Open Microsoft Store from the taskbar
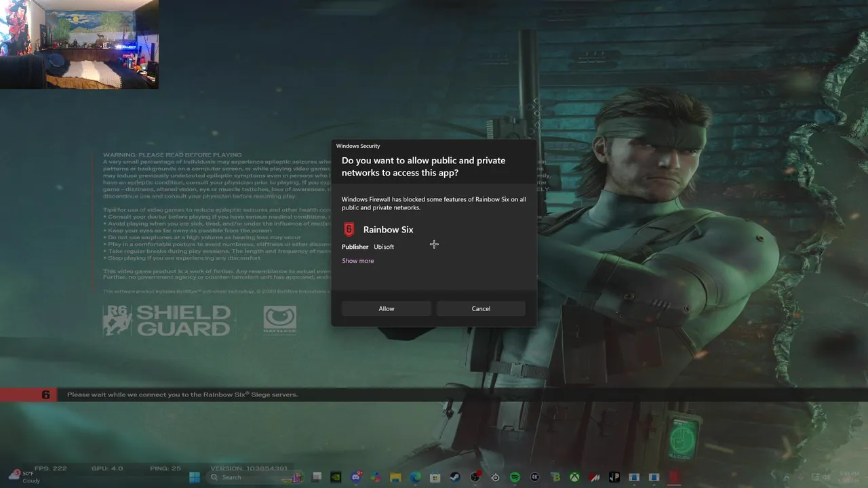This screenshot has height=488, width=868. (x=435, y=477)
